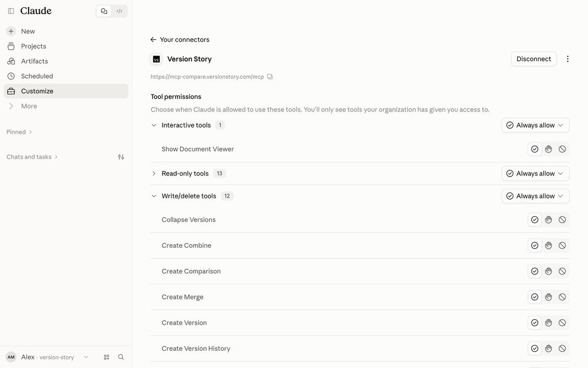Viewport: 588px width, 368px height.
Task: Open the apps grid icon at bottom
Action: click(x=106, y=357)
